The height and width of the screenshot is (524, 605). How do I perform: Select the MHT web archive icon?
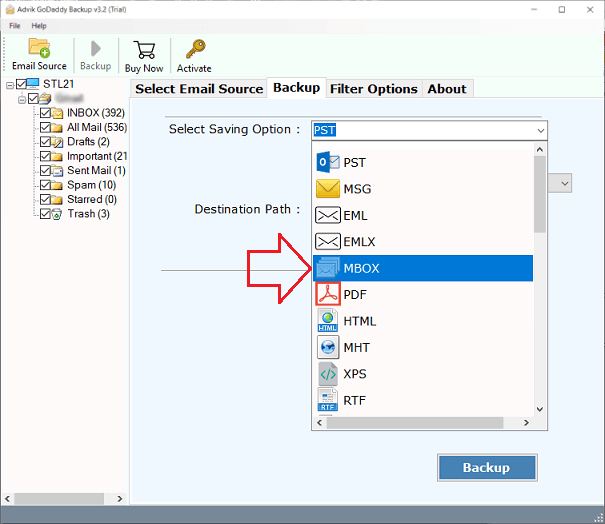pyautogui.click(x=328, y=347)
